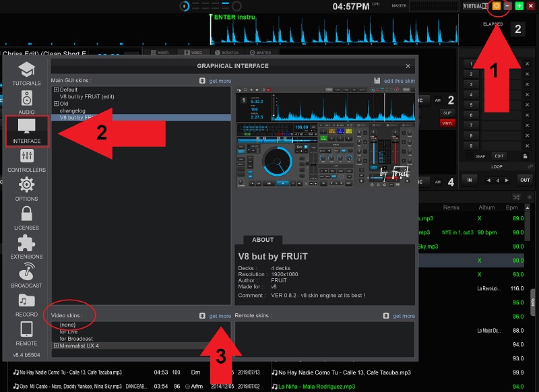Image resolution: width=539 pixels, height=392 pixels.
Task: Switch to the MIXER panel tab
Action: pos(160,53)
